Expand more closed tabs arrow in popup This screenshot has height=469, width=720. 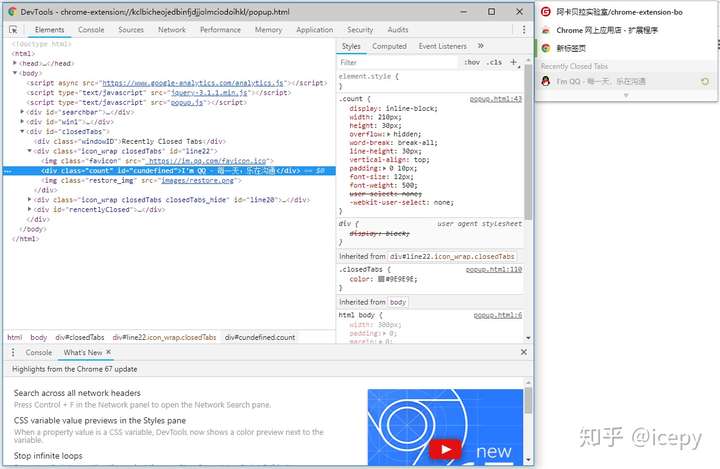tap(625, 96)
